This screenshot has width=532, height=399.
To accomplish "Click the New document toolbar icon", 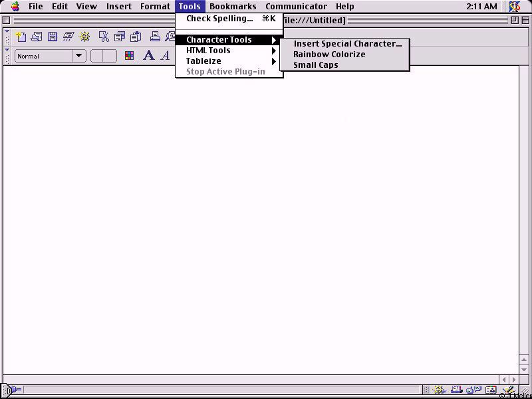I will tap(21, 37).
